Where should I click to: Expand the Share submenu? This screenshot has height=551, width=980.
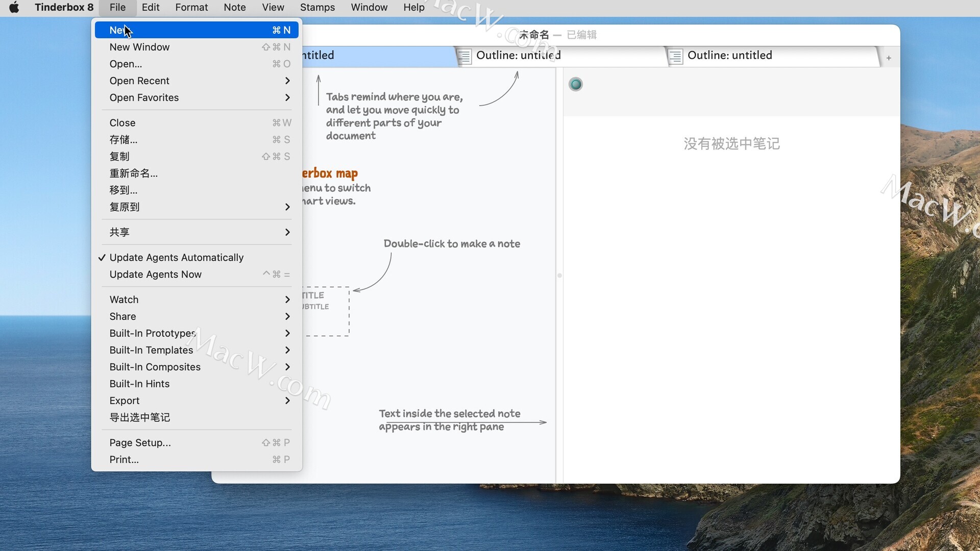(197, 316)
